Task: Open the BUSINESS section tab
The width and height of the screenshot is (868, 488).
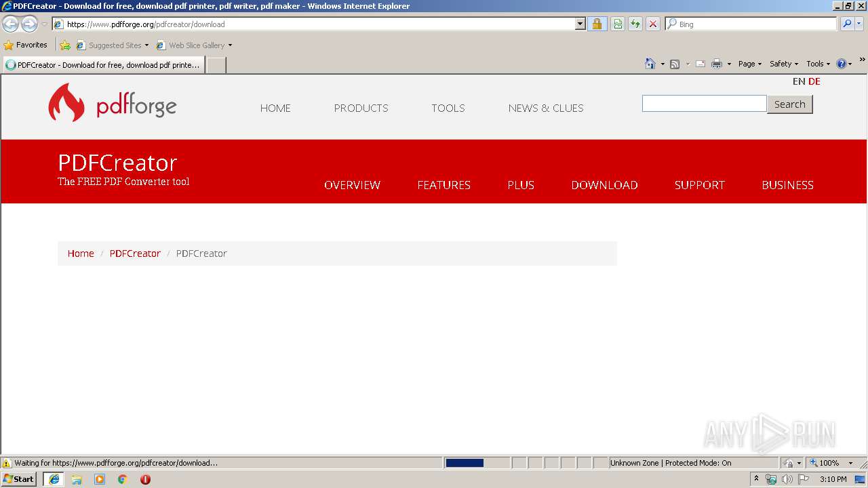Action: [x=787, y=185]
